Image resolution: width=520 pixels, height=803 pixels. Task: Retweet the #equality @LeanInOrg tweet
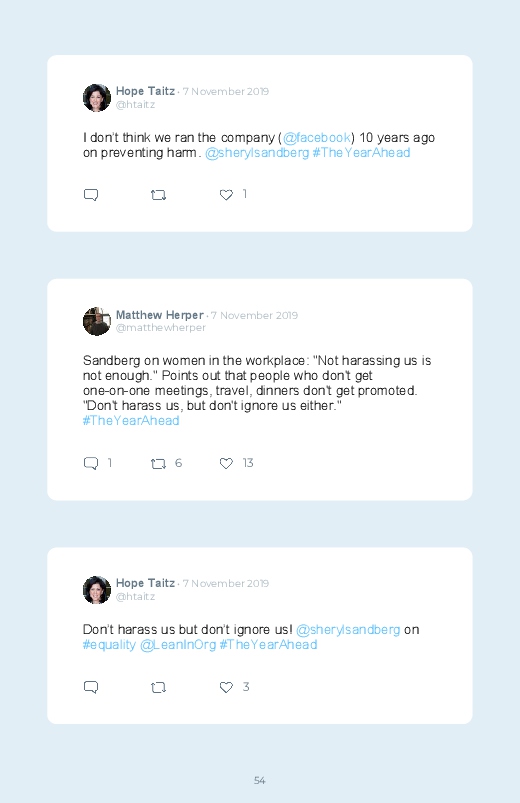158,687
